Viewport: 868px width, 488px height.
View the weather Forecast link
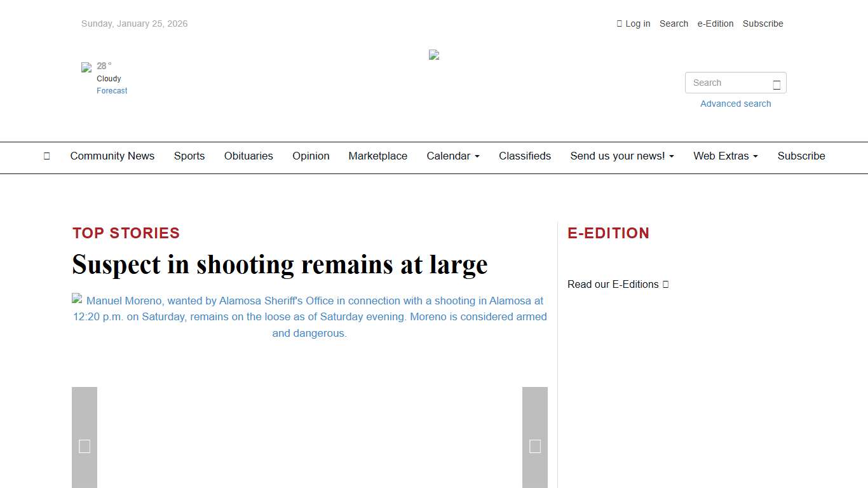(112, 91)
